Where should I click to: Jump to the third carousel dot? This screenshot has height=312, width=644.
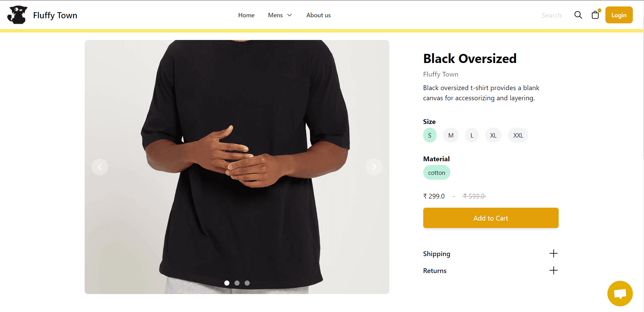(x=247, y=283)
